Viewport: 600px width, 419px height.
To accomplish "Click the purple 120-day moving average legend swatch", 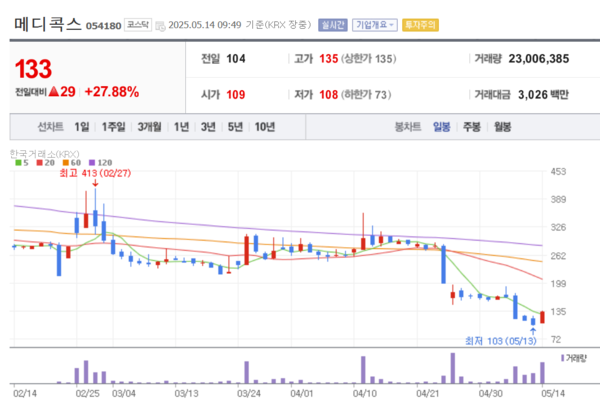I will 92,163.
